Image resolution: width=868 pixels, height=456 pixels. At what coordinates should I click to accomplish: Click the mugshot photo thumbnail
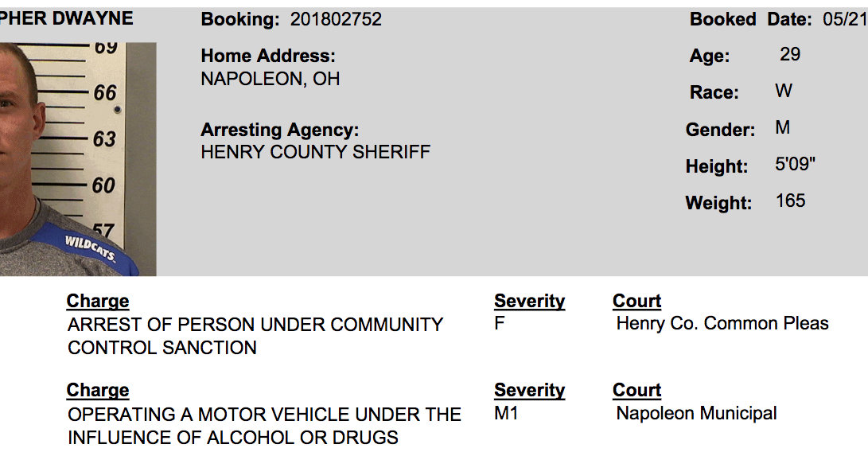pyautogui.click(x=77, y=158)
